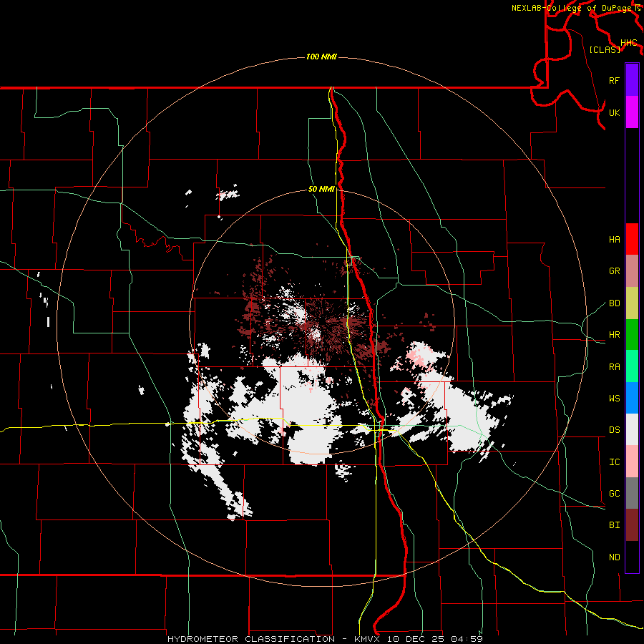644x644 pixels.
Task: Click the RA light-green legend swatch
Action: tap(632, 366)
